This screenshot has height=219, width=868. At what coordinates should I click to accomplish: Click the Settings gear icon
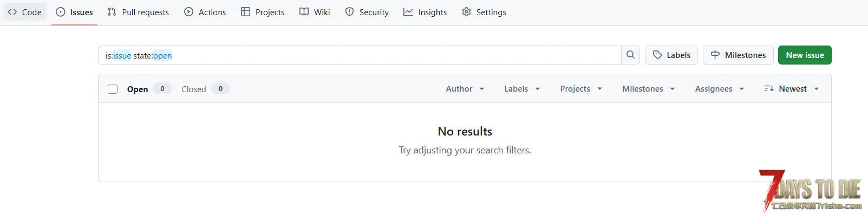click(x=466, y=12)
